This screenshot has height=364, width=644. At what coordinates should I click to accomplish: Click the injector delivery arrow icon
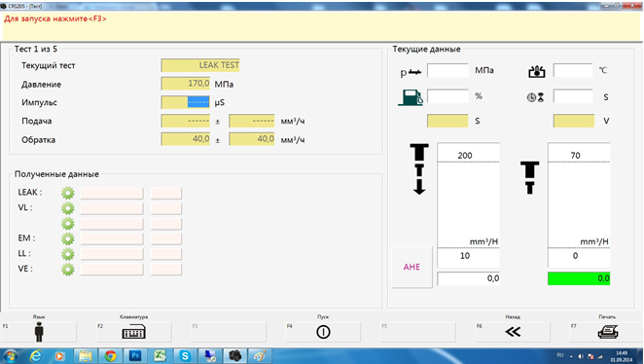[x=419, y=168]
